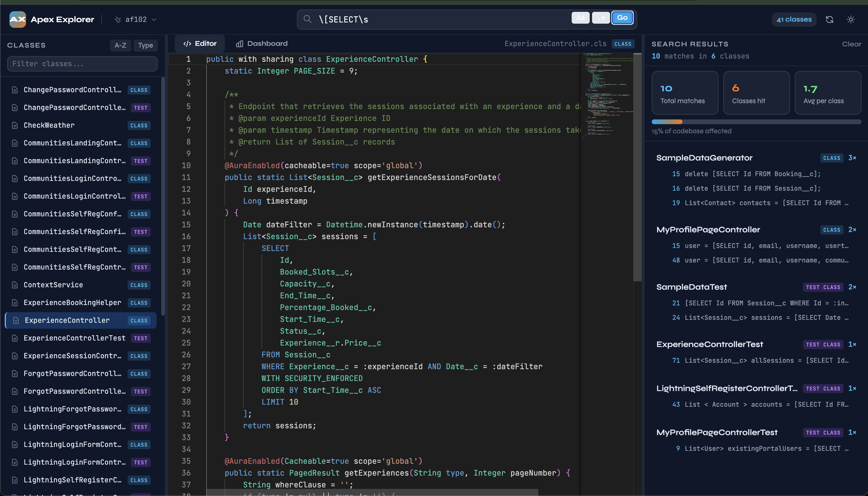Open the CommunitiesLoginContro… CLASS entry
Viewport: 868px width, 496px height.
pyautogui.click(x=81, y=179)
